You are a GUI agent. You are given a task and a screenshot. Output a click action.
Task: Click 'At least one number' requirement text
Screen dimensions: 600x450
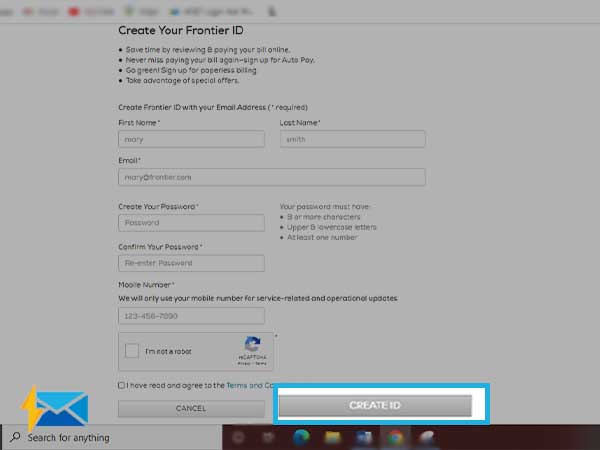322,238
